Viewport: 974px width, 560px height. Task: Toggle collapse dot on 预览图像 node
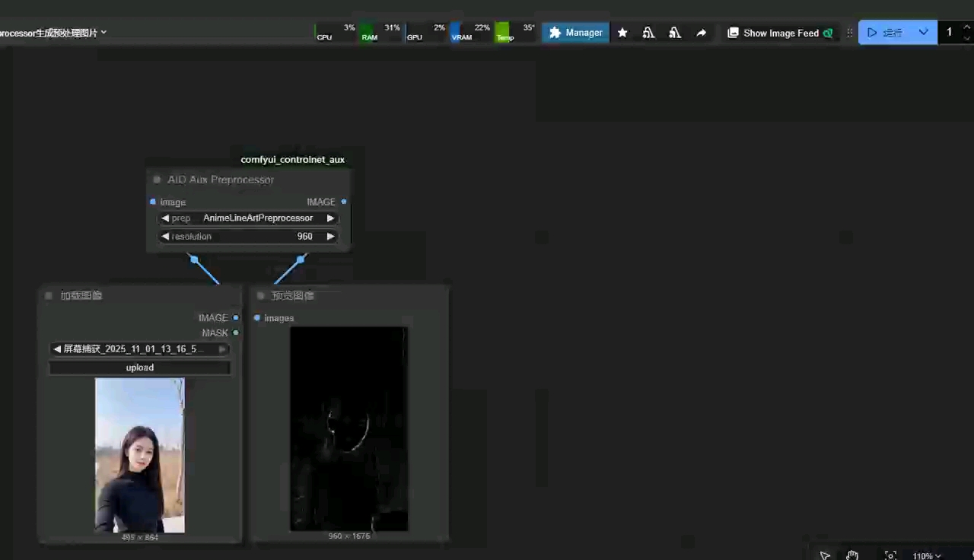(260, 295)
